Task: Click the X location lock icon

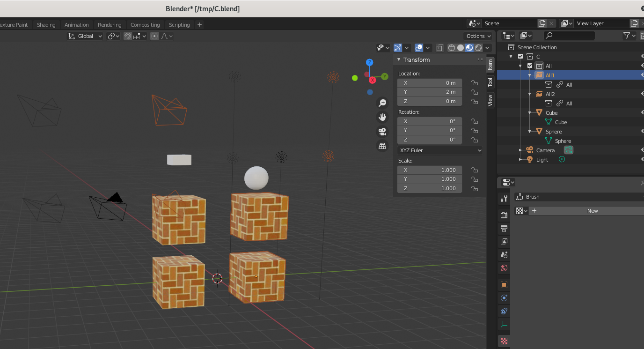Action: click(x=475, y=82)
